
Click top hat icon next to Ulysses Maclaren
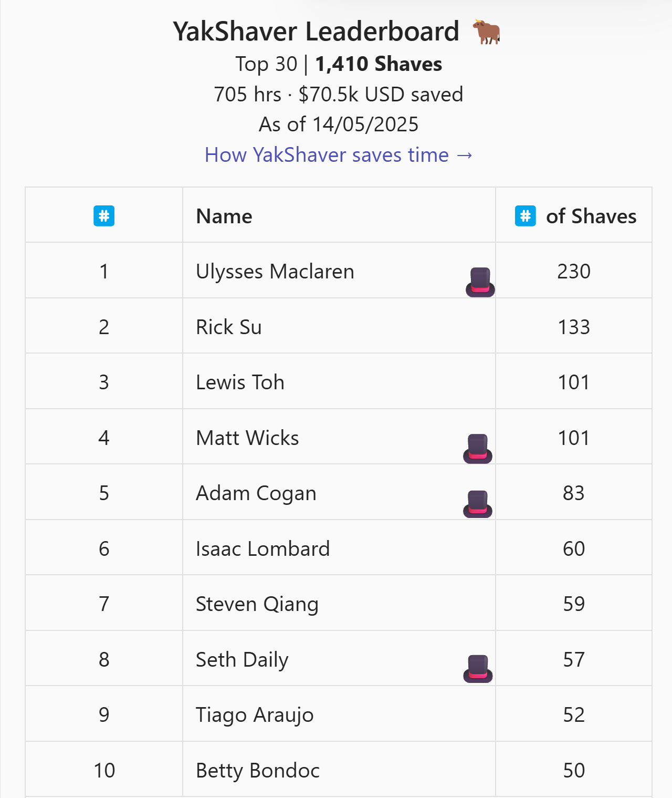point(480,282)
